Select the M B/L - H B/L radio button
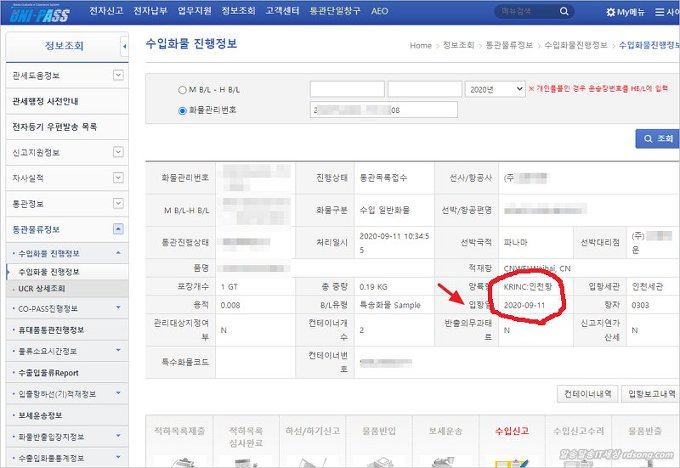The image size is (680, 468). click(x=182, y=90)
